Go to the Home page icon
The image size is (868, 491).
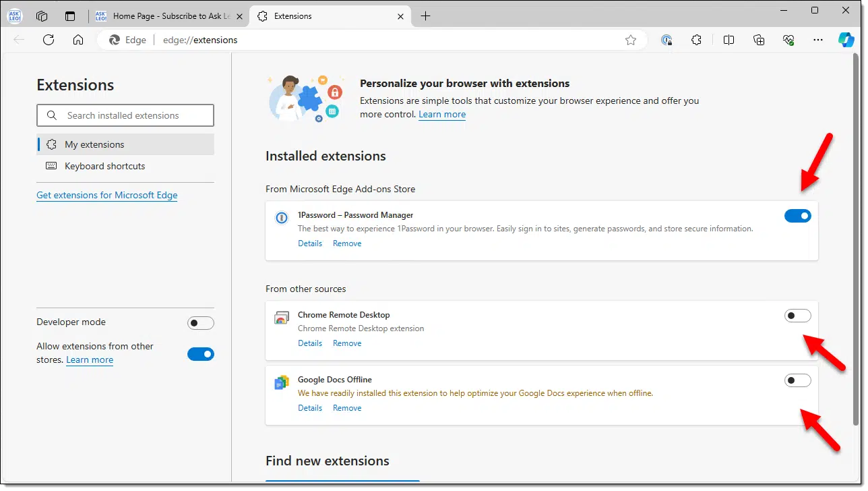point(78,40)
